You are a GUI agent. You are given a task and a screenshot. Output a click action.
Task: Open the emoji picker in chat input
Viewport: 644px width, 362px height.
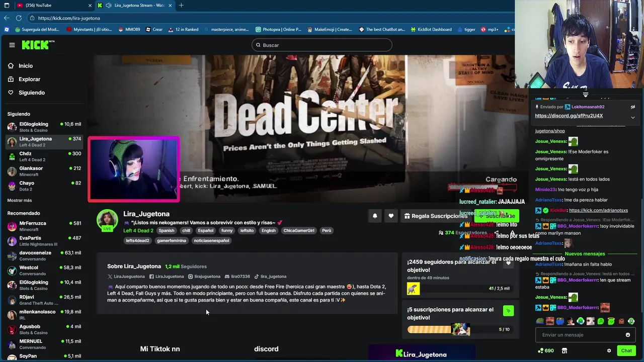click(628, 335)
